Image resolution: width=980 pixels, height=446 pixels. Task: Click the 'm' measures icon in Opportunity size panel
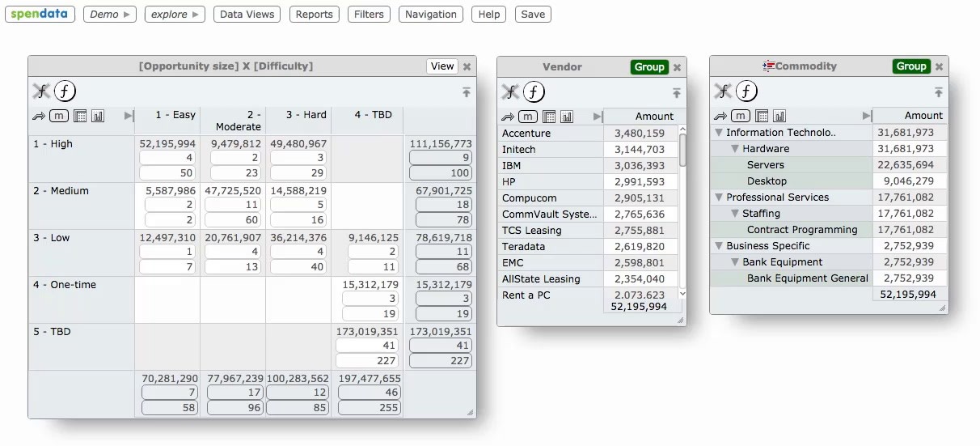pos(59,116)
